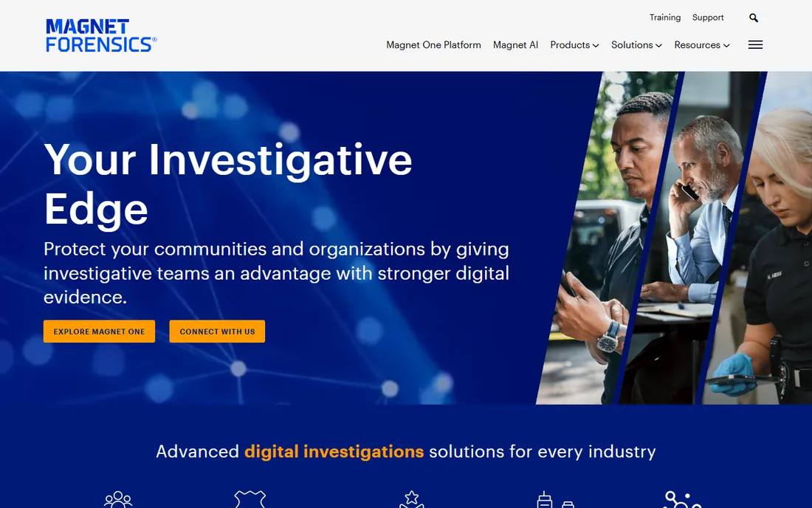Image resolution: width=812 pixels, height=508 pixels.
Task: Open Magnet One Platform menu item
Action: pos(433,45)
